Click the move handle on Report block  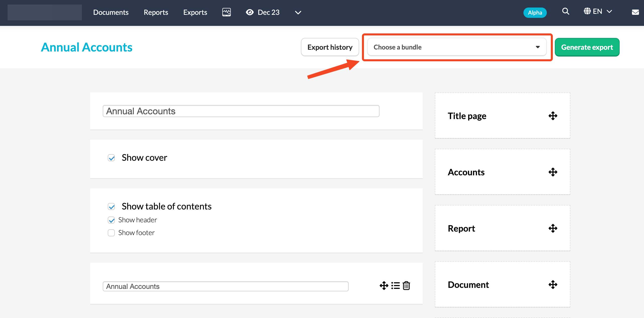[x=553, y=228]
